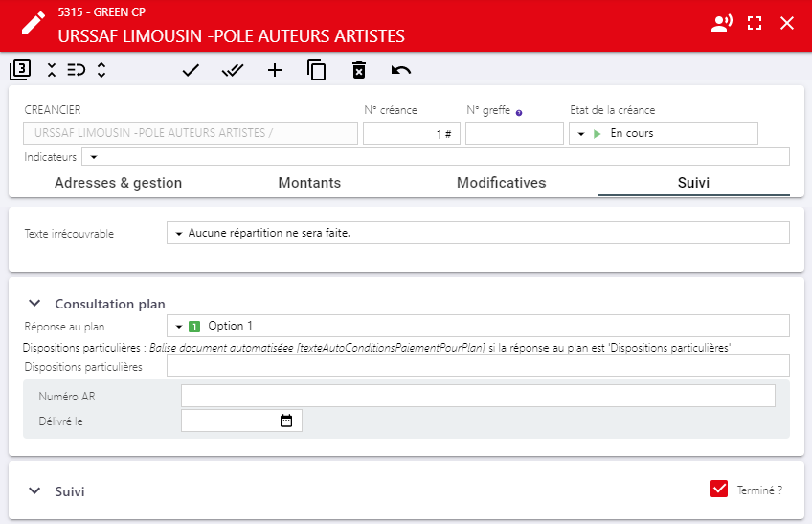Click the voice assistant person icon
The height and width of the screenshot is (524, 812).
click(721, 23)
